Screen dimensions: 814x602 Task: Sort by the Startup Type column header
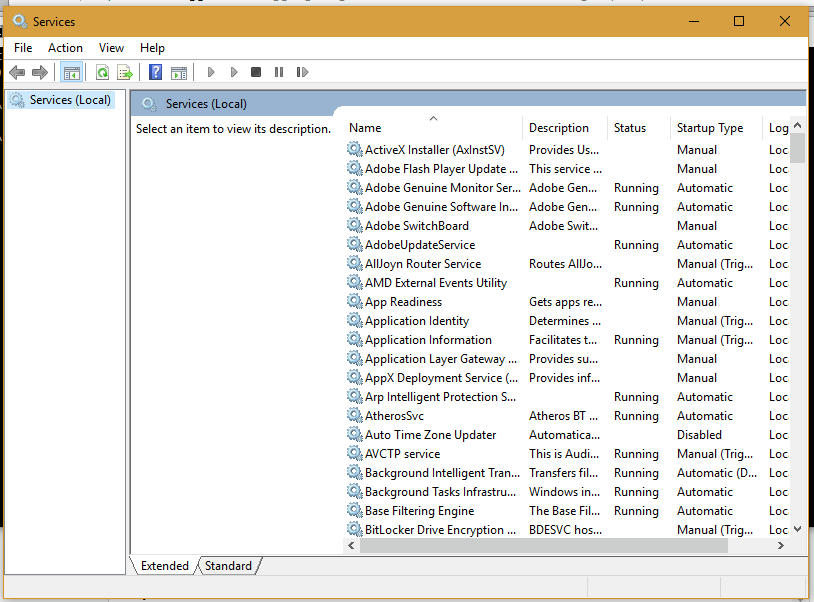coord(710,128)
